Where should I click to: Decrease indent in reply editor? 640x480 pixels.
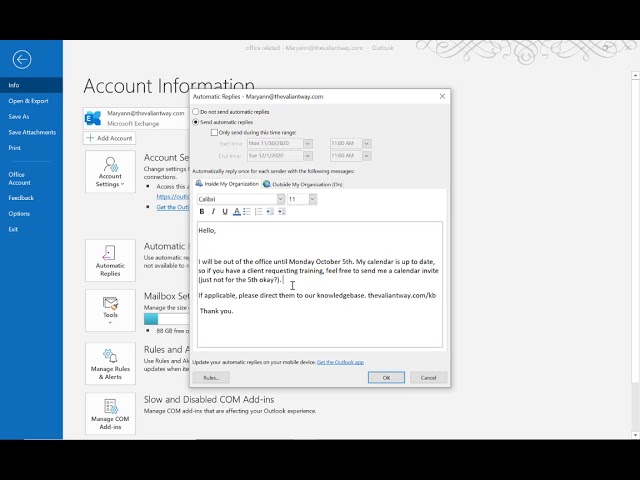(x=270, y=211)
